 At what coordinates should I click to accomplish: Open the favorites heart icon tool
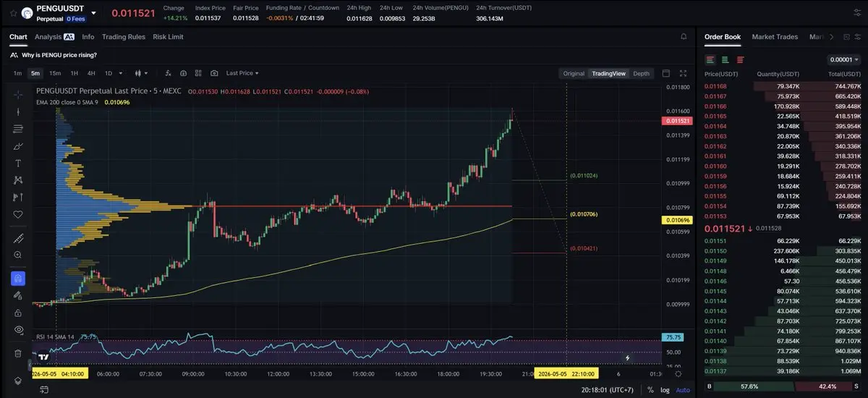point(18,215)
